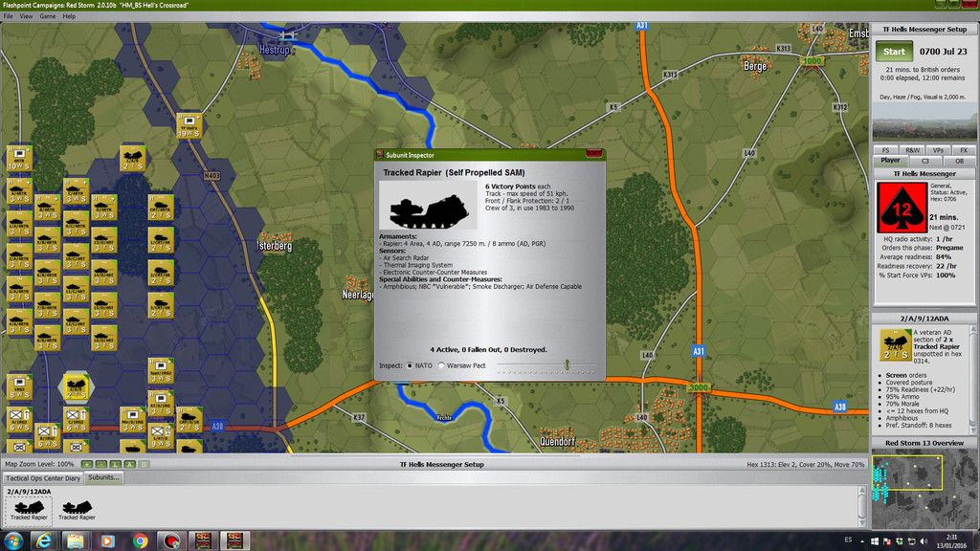Click the date and time '0700 Jul 23'

coord(943,52)
